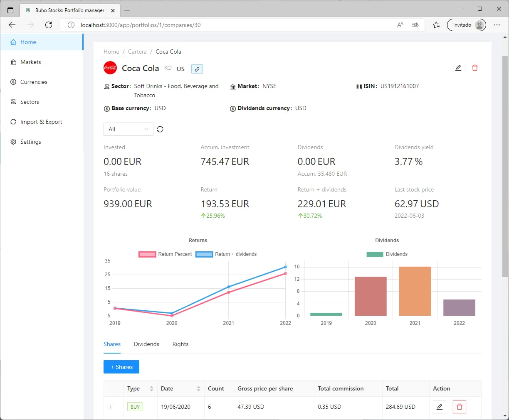Open the tab actions menu
Screen dimensions: 509x420
10,10
